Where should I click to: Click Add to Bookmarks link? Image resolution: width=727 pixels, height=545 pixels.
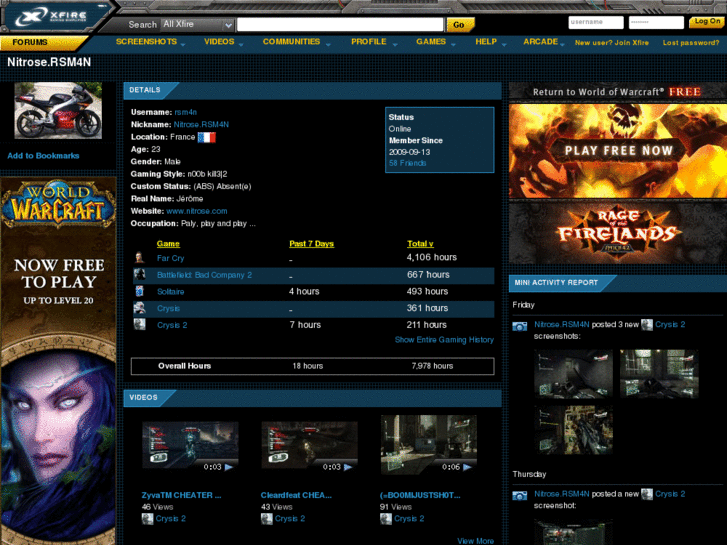[43, 156]
